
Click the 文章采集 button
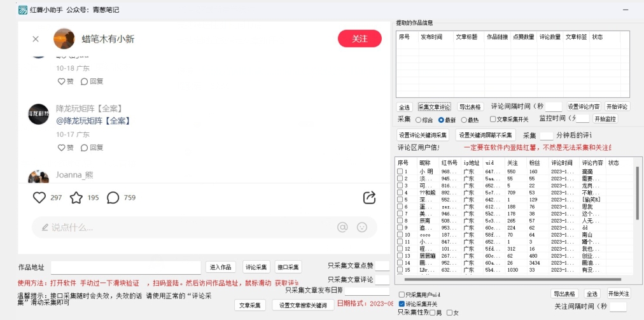[x=250, y=305]
